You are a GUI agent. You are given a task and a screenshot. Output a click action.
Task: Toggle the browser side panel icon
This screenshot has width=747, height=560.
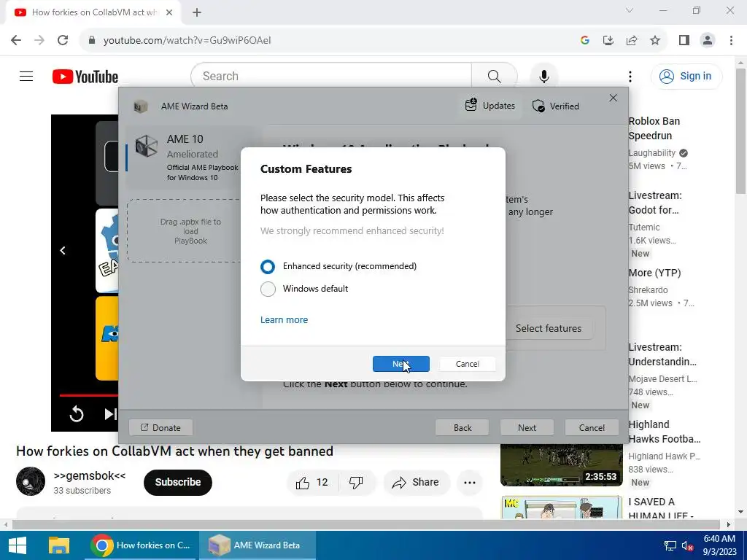click(x=684, y=40)
